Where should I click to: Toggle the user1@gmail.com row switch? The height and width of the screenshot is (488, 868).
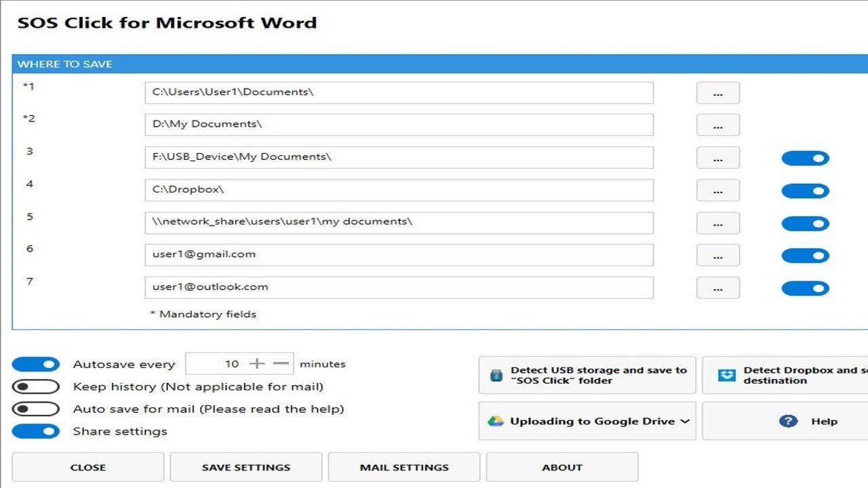806,256
